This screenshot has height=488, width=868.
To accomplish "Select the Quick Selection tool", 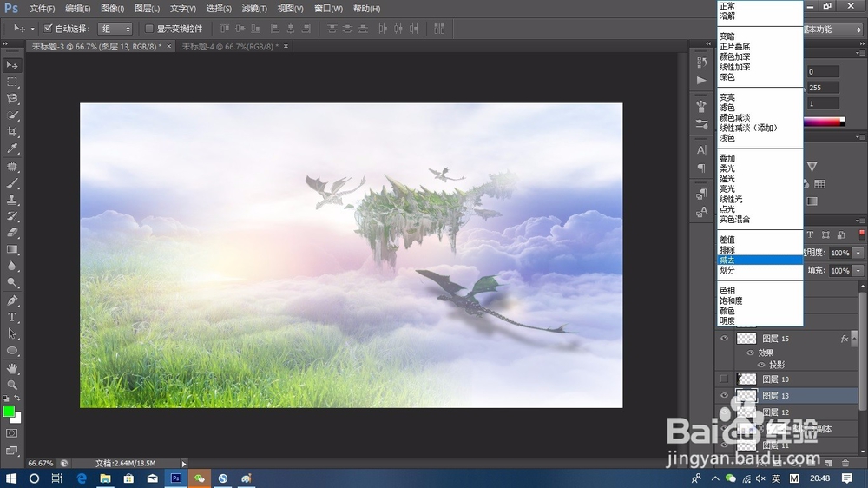I will (11, 115).
